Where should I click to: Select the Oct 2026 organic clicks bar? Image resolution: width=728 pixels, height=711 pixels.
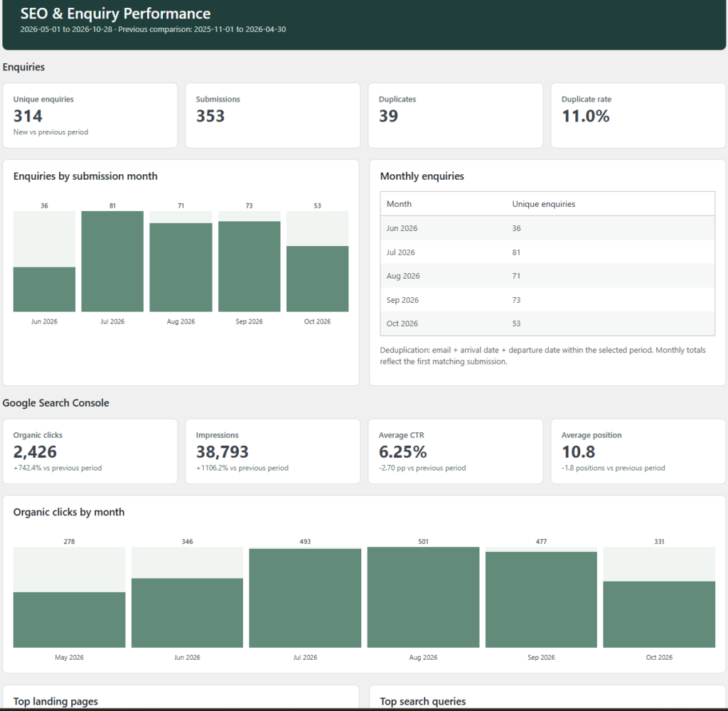coord(659,614)
